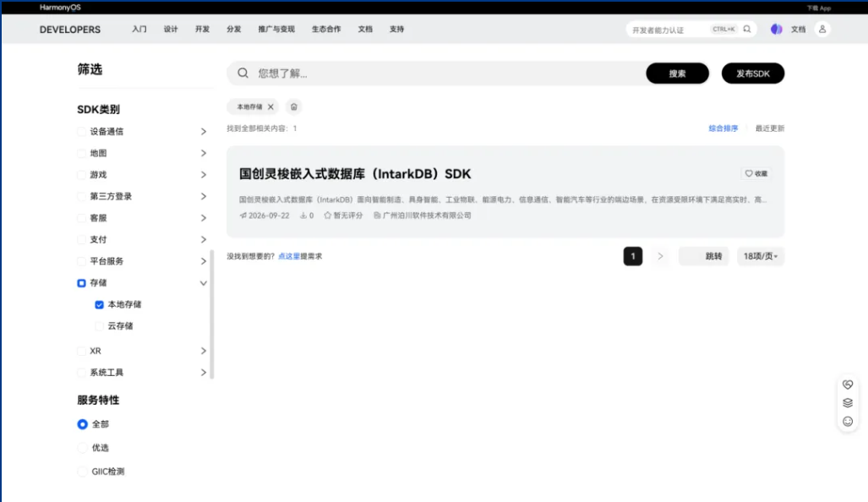Sort by 综合排序
This screenshot has width=868, height=502.
tap(723, 128)
